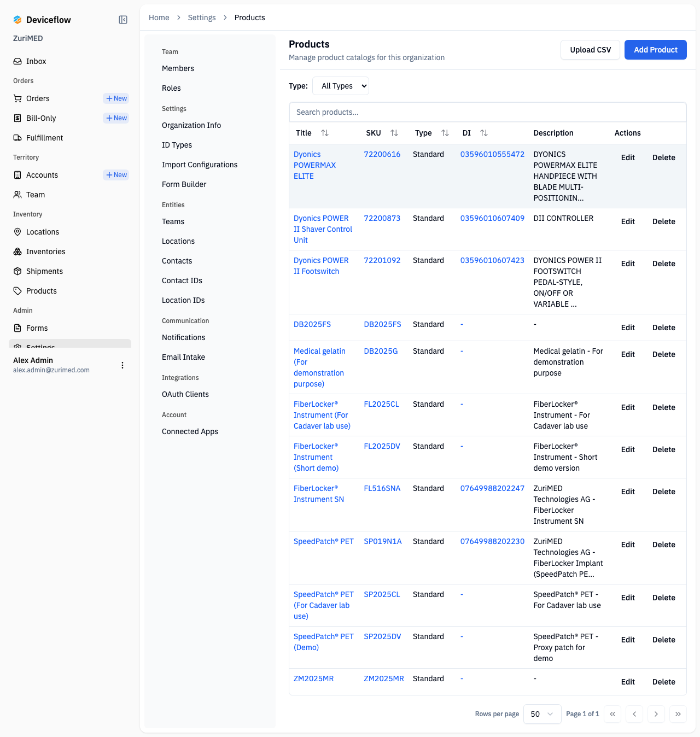Edit the SpeedPatch PET (Demo) row
The width and height of the screenshot is (700, 737).
[x=628, y=640]
